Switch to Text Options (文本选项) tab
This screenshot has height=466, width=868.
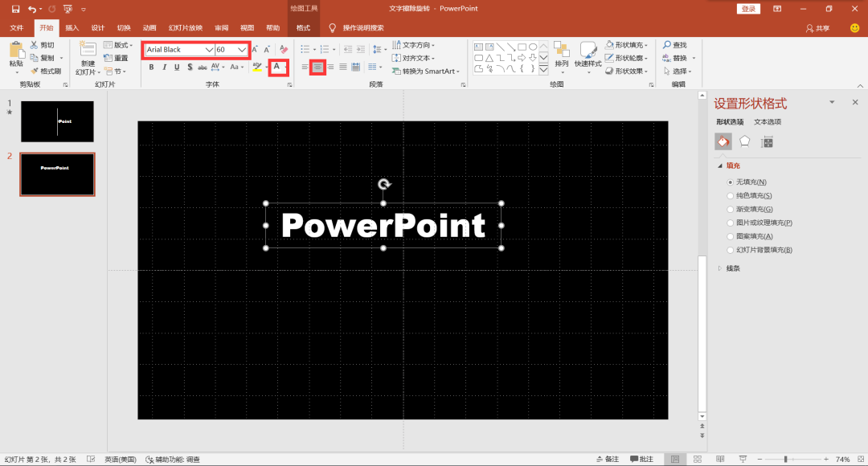[x=768, y=122]
